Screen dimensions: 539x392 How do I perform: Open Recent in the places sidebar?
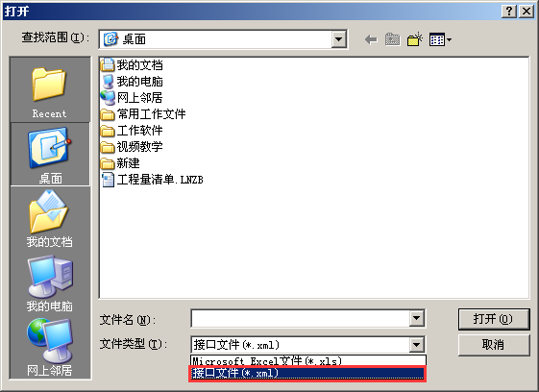50,92
